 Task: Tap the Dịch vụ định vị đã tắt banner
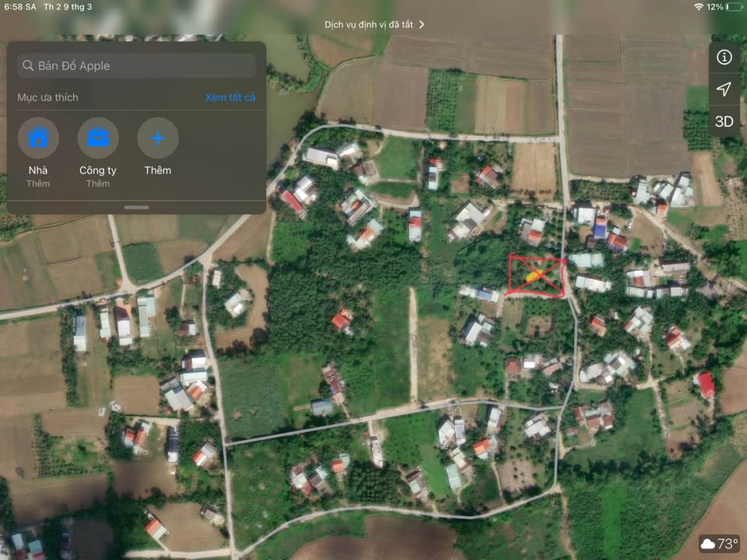[370, 24]
